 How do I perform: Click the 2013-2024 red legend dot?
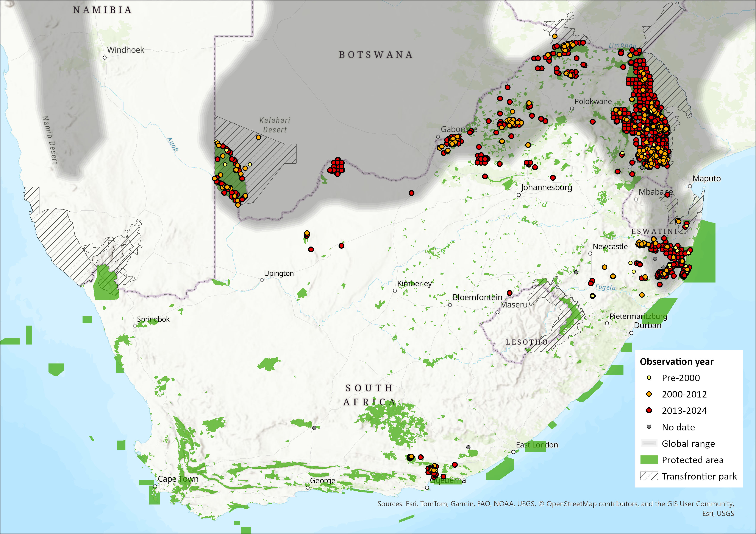tap(649, 410)
